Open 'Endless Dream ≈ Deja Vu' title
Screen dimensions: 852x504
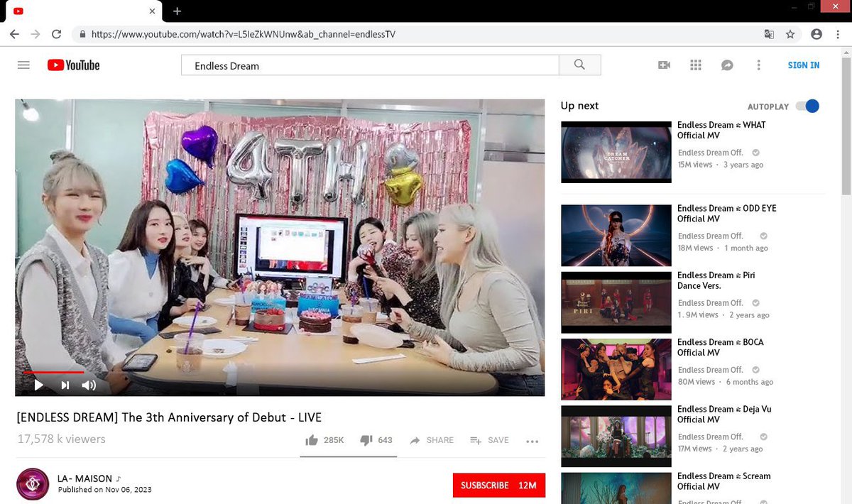(724, 414)
